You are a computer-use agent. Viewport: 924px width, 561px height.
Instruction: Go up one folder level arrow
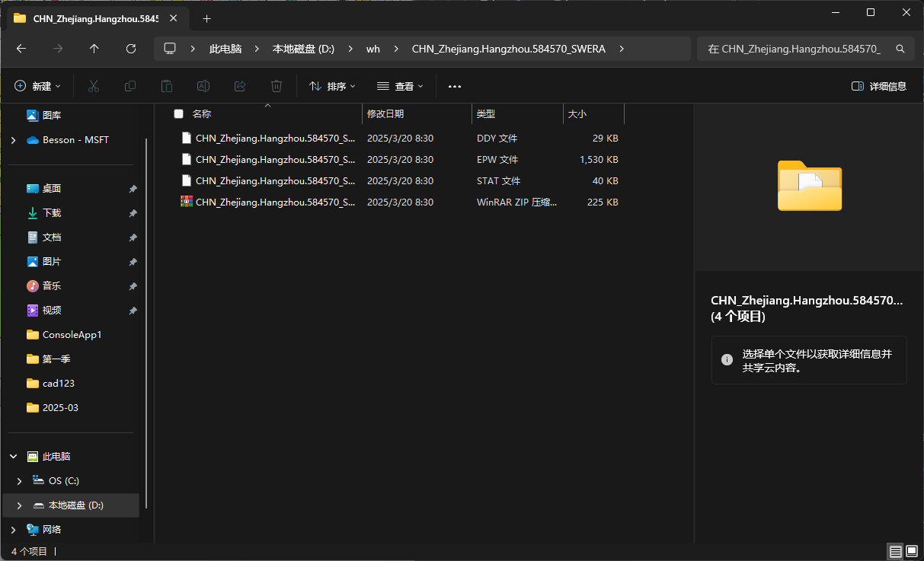94,48
